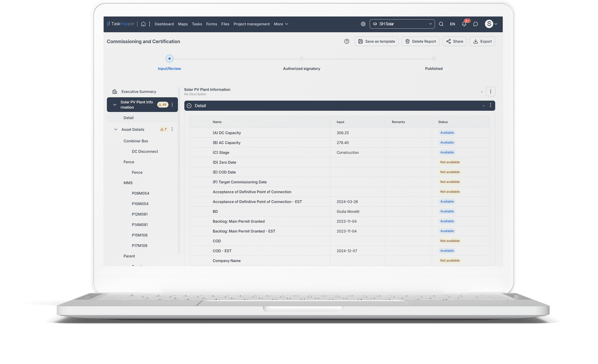Click the search magnifier icon
This screenshot has width=598, height=364.
(441, 24)
